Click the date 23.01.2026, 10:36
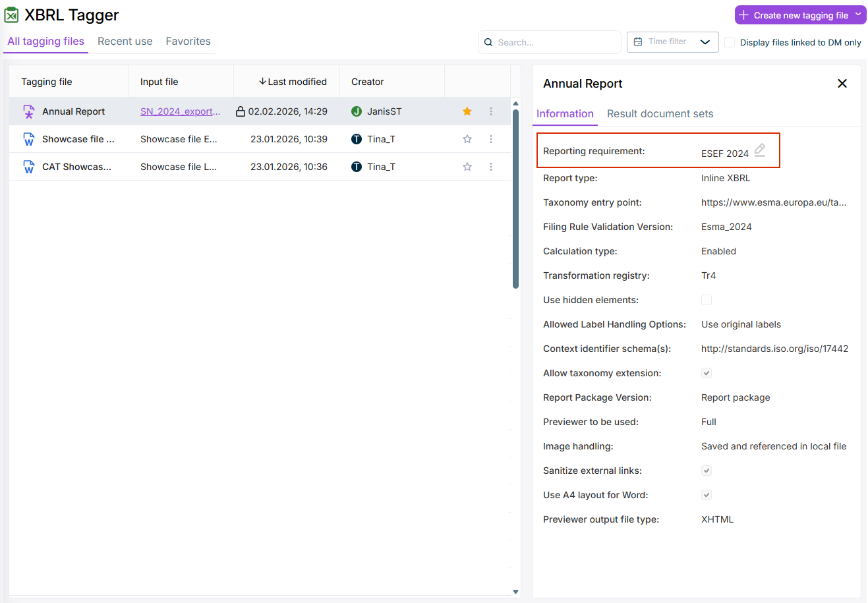The image size is (868, 603). pyautogui.click(x=289, y=167)
